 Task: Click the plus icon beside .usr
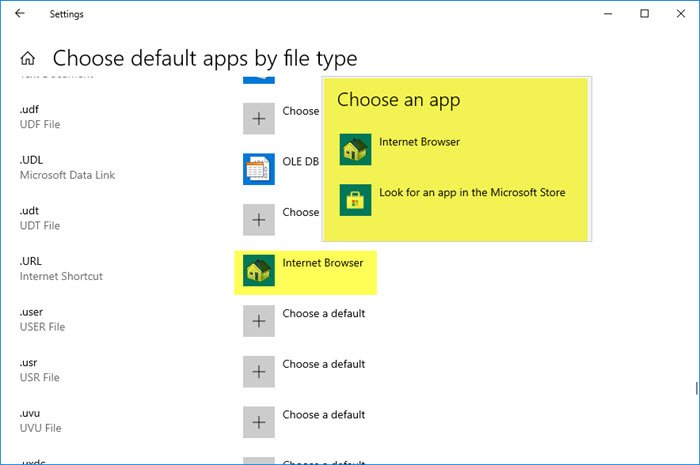click(x=259, y=372)
